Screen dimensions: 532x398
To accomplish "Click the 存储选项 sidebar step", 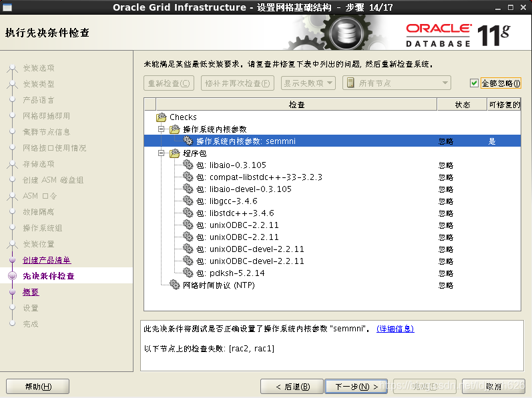I will (39, 164).
